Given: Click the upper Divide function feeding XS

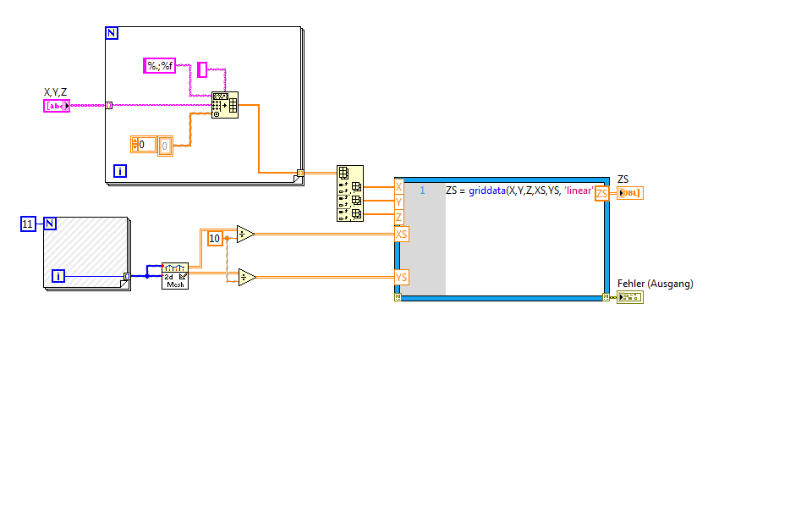Looking at the screenshot, I should 245,235.
